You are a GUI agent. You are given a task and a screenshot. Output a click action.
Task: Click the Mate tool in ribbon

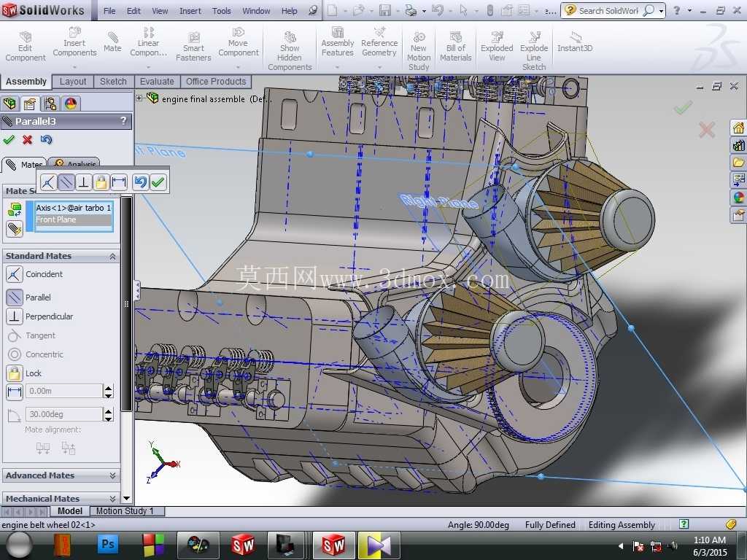(112, 42)
